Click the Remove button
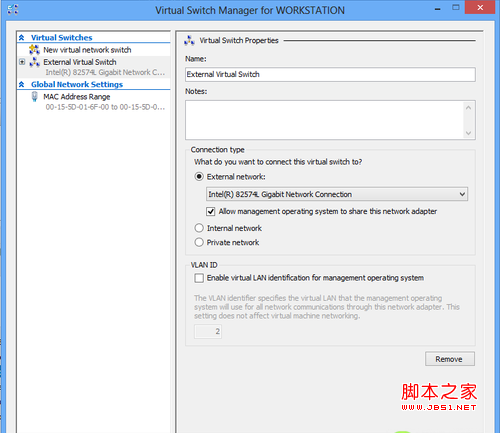Image resolution: width=500 pixels, height=433 pixels. point(450,359)
